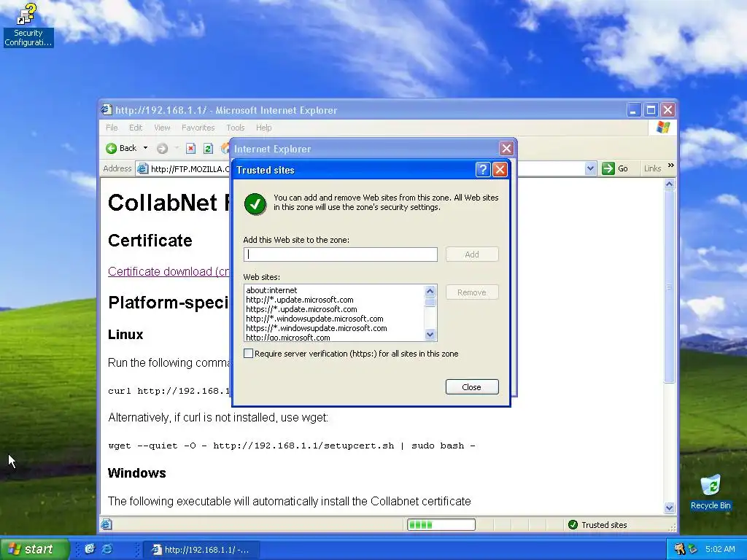Click the grayed Forward arrow icon
The height and width of the screenshot is (560, 747).
point(162,149)
